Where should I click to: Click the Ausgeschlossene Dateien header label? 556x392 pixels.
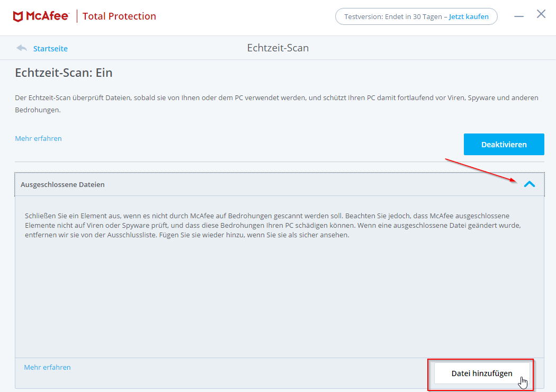click(x=63, y=184)
